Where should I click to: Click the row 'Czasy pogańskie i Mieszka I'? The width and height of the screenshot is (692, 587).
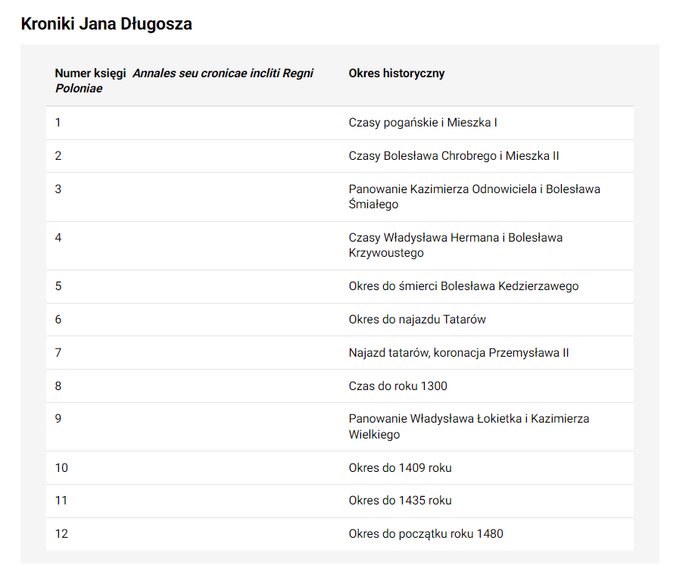click(340, 123)
